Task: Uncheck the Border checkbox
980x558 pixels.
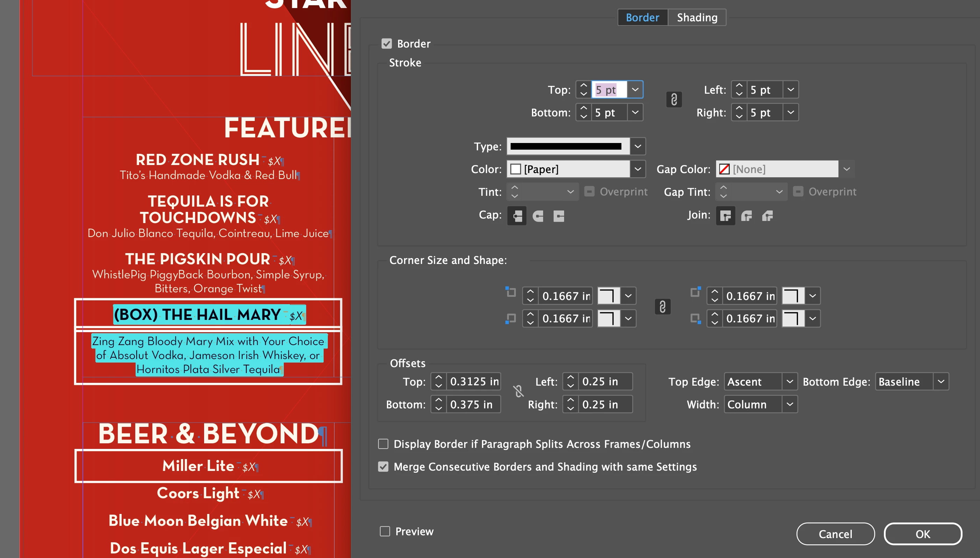Action: click(387, 44)
